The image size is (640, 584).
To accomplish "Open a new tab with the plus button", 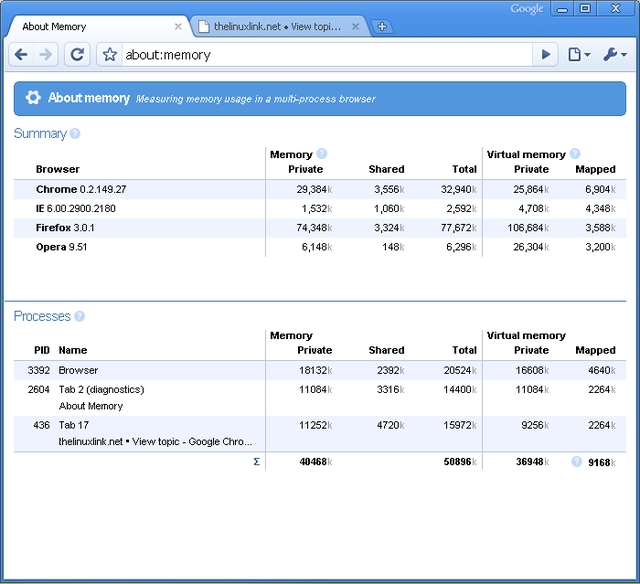I will (x=382, y=27).
